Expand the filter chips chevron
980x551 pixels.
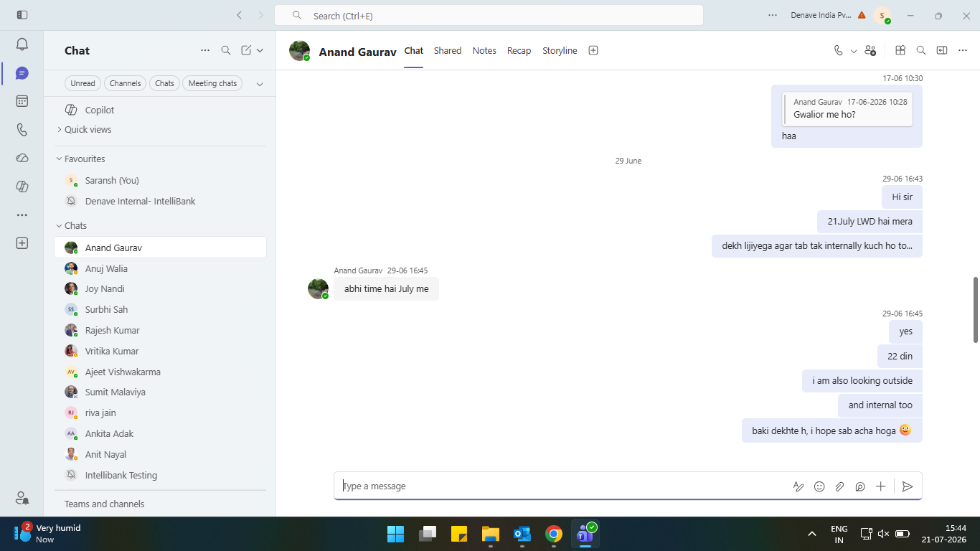[260, 83]
